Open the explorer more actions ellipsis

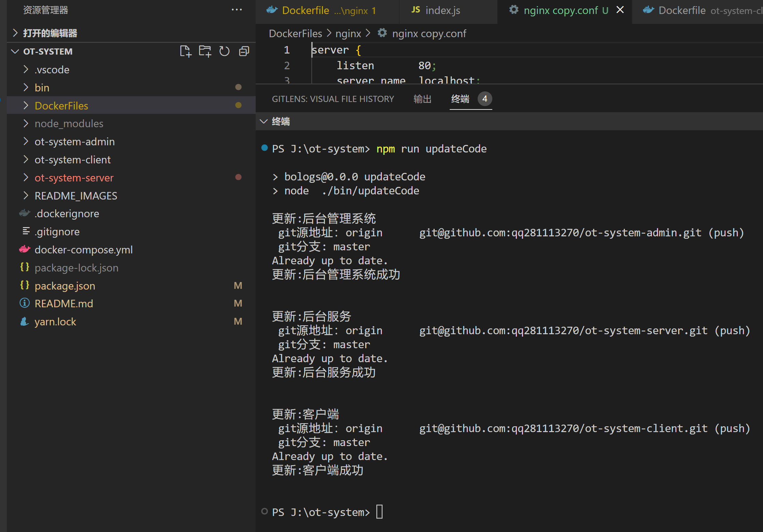pyautogui.click(x=237, y=10)
